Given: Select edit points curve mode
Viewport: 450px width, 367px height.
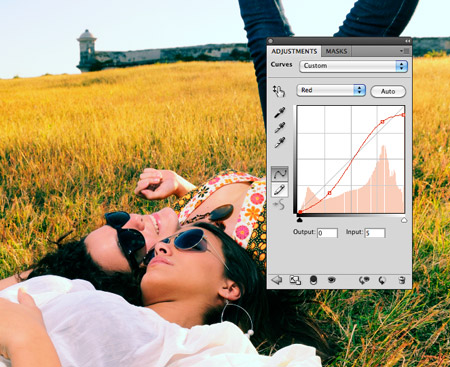Looking at the screenshot, I should [280, 173].
